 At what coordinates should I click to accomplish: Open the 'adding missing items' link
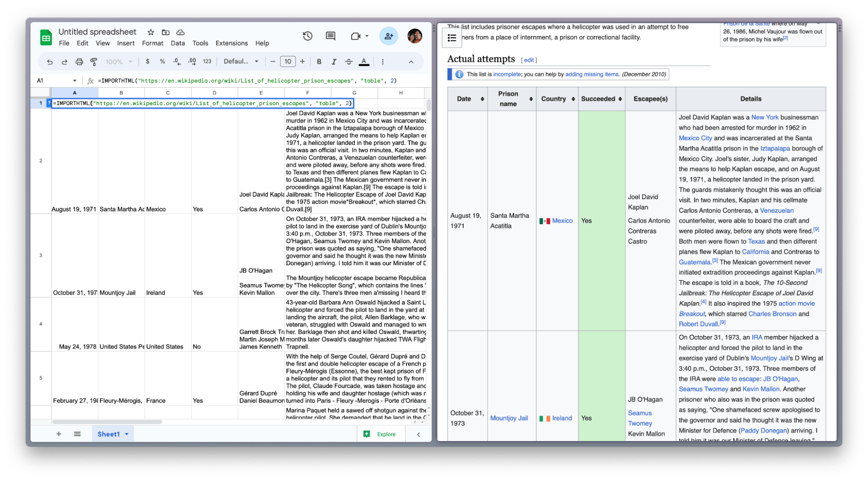click(x=592, y=74)
